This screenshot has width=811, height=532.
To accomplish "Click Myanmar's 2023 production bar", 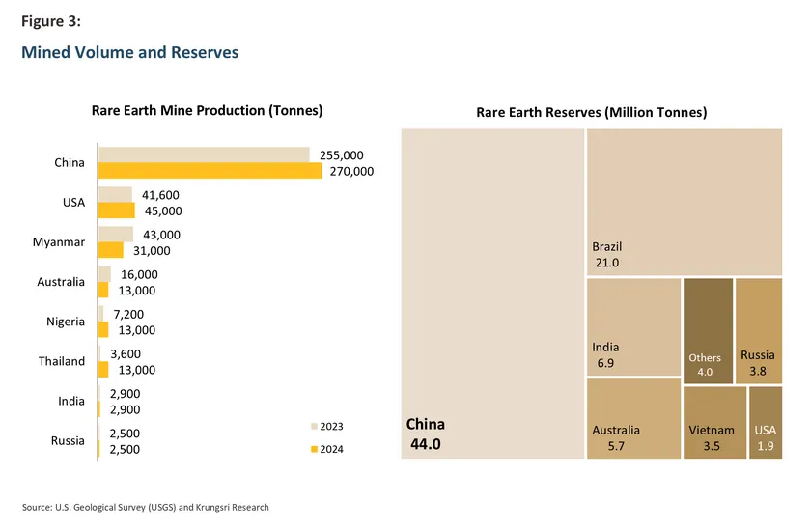I will pyautogui.click(x=115, y=235).
